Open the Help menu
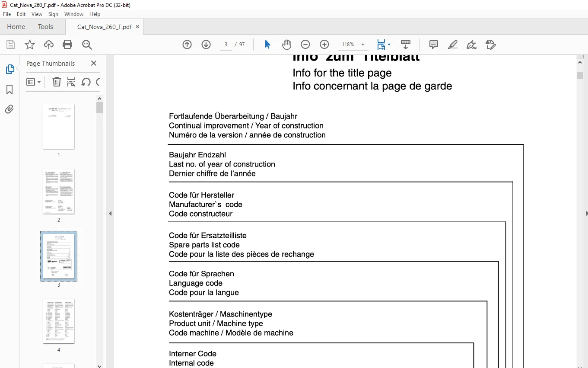Viewport: 588px width, 368px height. pyautogui.click(x=95, y=14)
